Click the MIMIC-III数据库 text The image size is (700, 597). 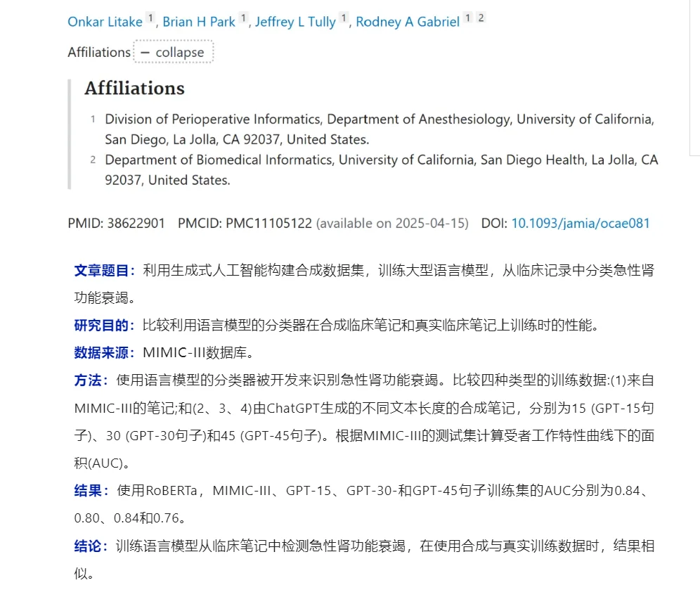pos(198,353)
